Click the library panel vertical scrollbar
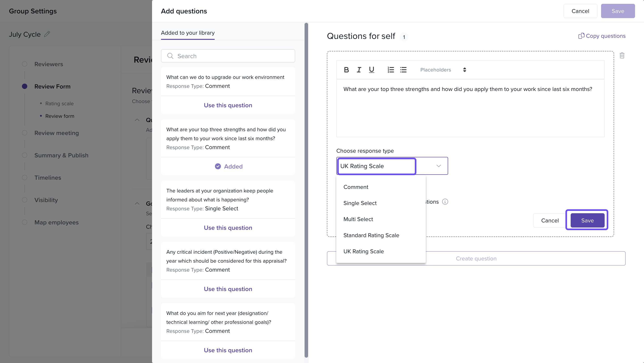 click(306, 190)
